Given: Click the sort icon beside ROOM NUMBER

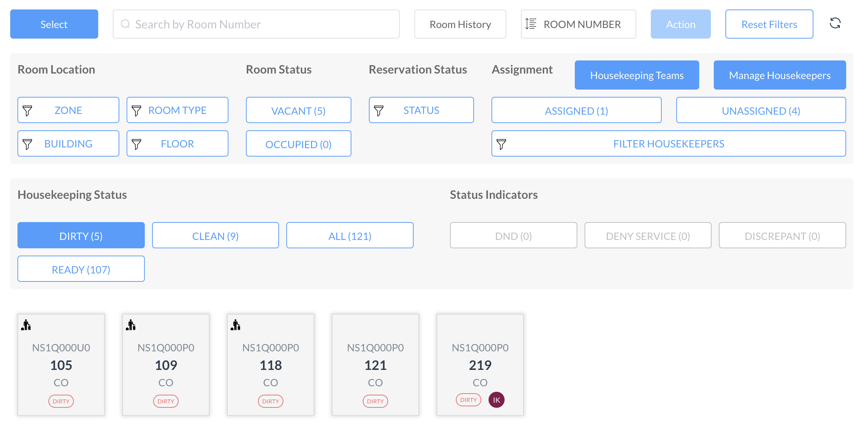Looking at the screenshot, I should [x=531, y=24].
